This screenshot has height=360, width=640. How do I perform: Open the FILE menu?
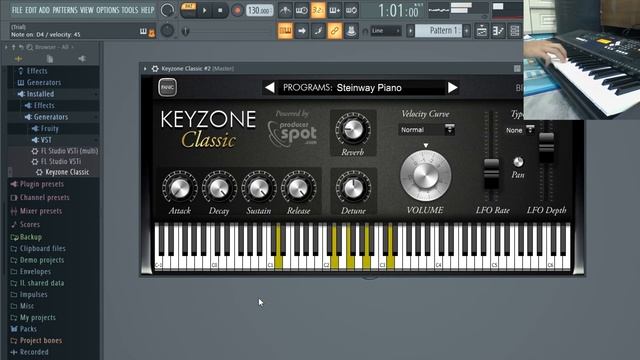click(x=17, y=10)
